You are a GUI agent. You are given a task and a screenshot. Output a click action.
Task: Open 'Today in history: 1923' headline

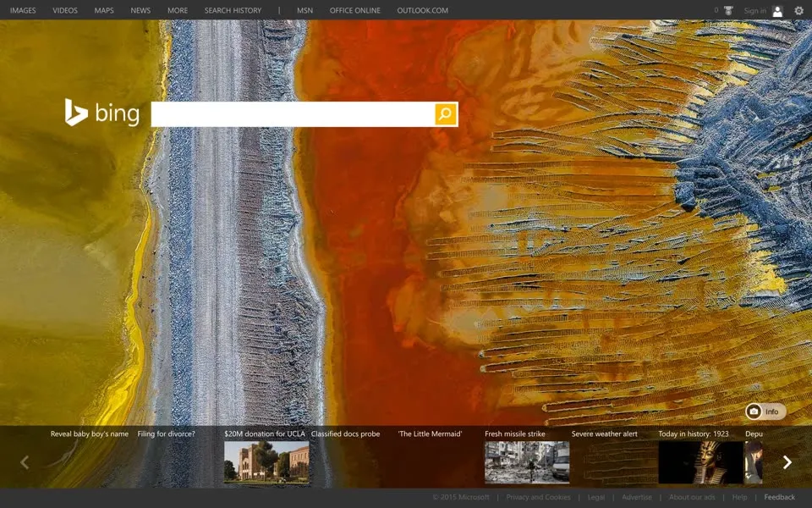point(694,433)
